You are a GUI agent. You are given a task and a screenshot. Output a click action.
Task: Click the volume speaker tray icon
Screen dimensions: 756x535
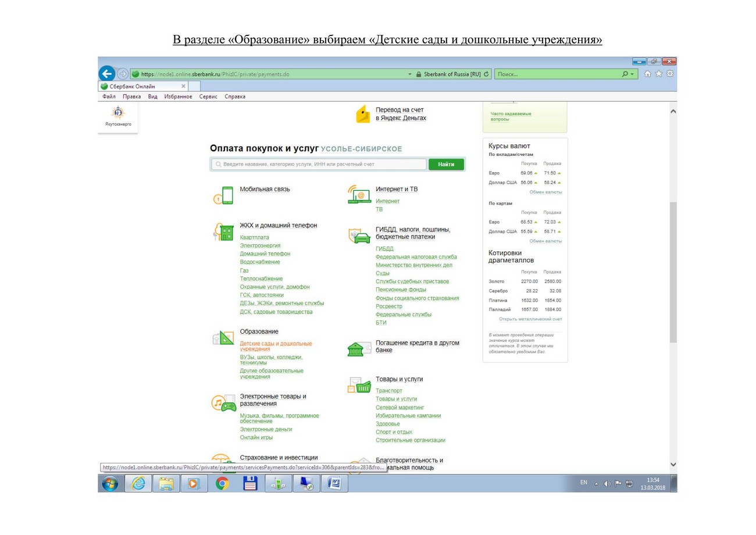coord(607,483)
